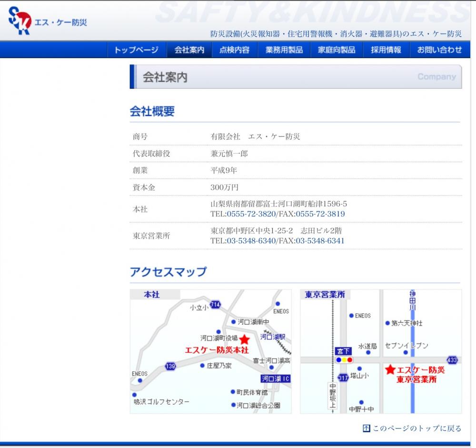Screen dimensions: 476x448
Task: Click the red star on 東京営業所 map
Action: click(390, 370)
